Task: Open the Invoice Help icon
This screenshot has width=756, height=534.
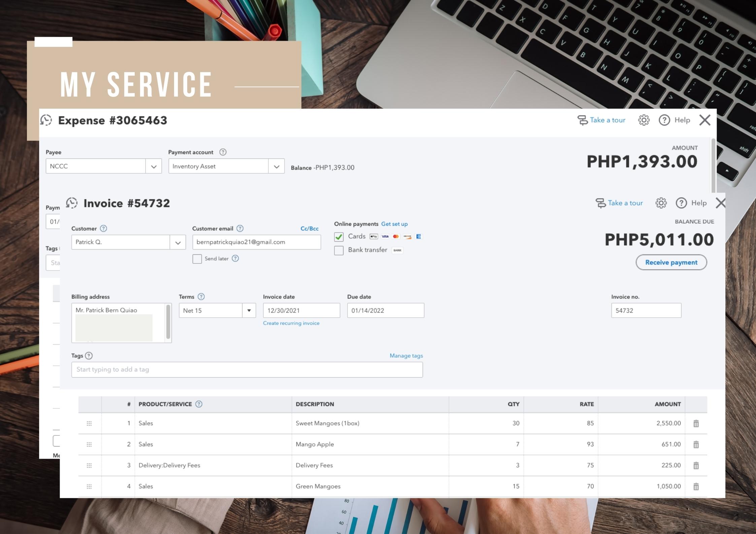Action: 681,203
